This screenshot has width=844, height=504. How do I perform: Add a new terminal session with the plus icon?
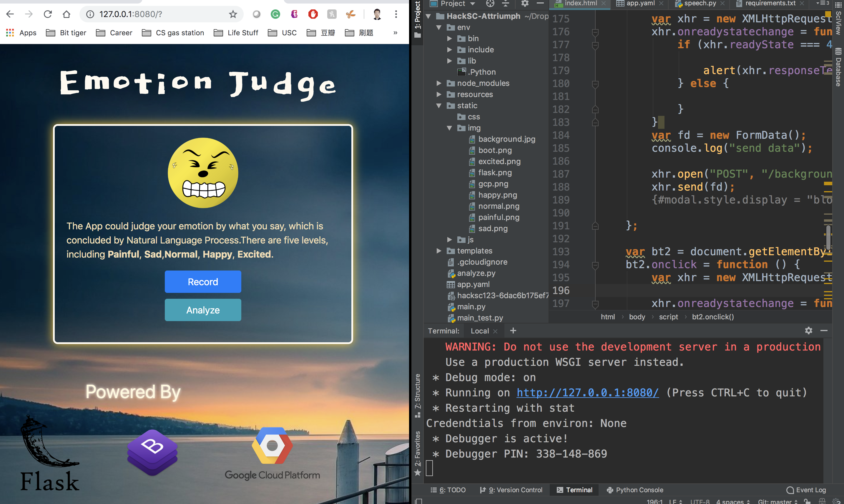[x=513, y=331]
